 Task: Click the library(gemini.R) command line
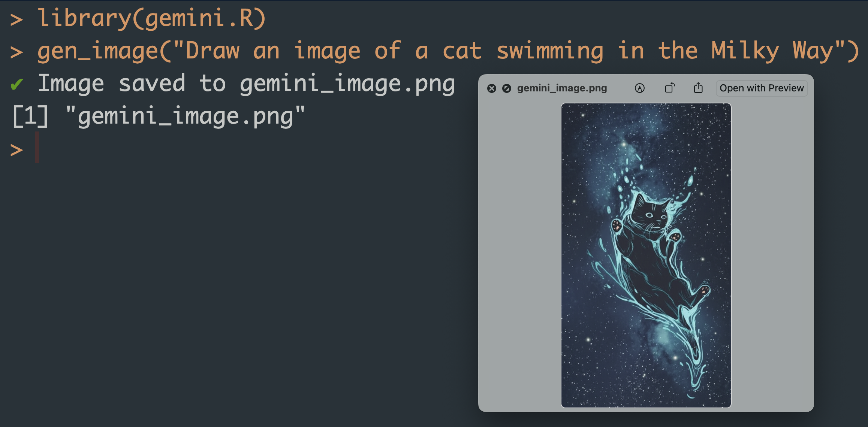pos(151,18)
